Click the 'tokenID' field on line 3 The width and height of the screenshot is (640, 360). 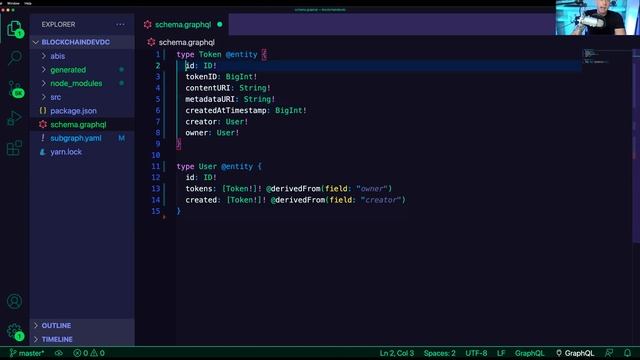pos(201,77)
